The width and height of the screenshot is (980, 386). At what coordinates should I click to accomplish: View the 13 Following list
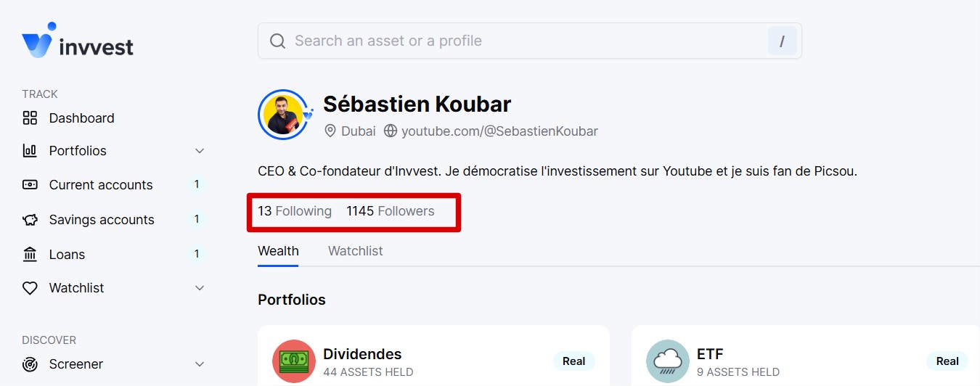295,211
